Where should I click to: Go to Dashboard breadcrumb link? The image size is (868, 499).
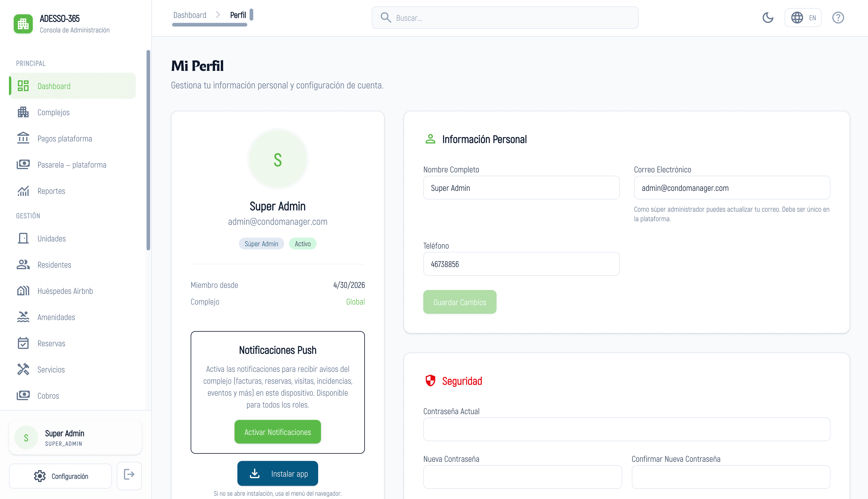click(189, 15)
